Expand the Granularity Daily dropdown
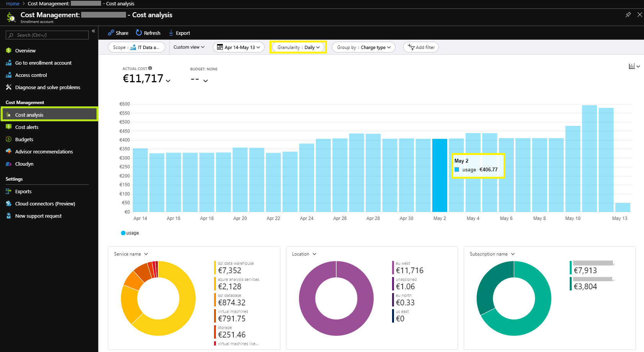The image size is (644, 352). click(298, 47)
